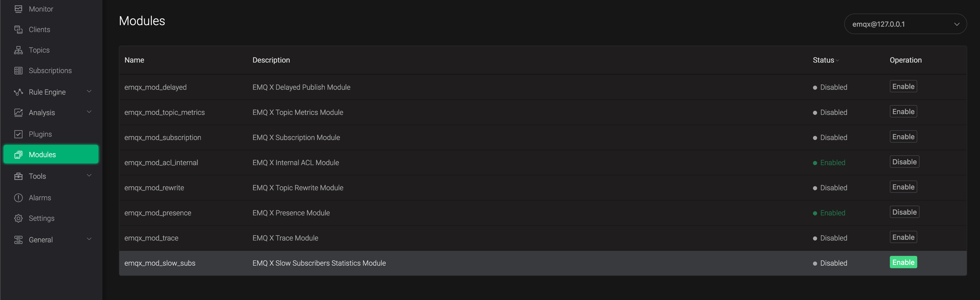The image size is (980, 300).
Task: Click the Rule Engine icon
Action: 18,92
